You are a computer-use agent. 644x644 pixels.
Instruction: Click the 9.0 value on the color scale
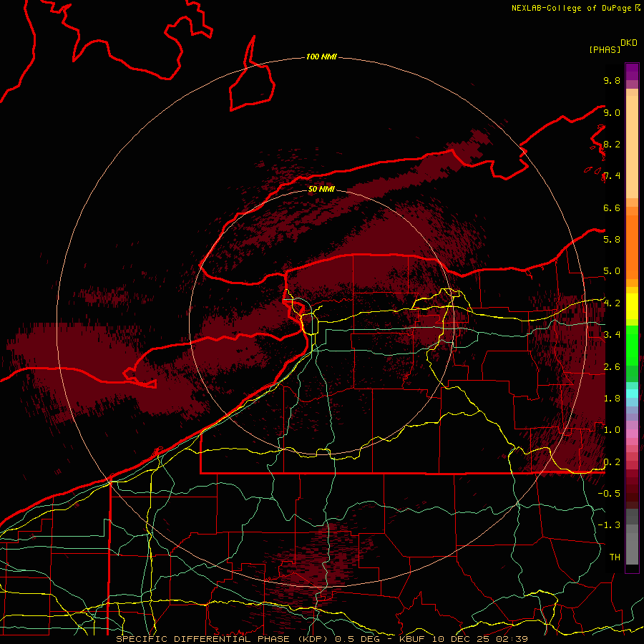(x=612, y=112)
